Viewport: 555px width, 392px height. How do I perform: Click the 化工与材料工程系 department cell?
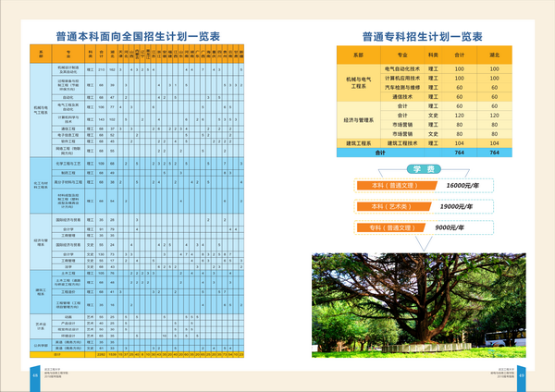[41, 185]
